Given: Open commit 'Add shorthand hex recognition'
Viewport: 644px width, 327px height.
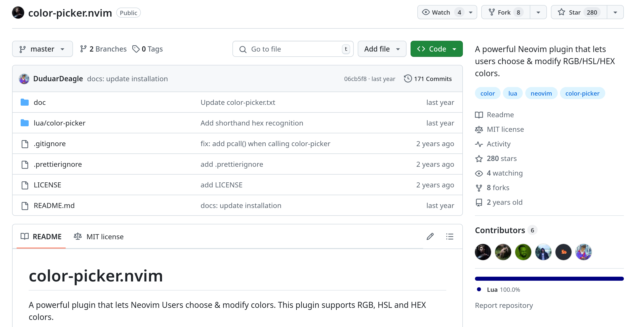Looking at the screenshot, I should 252,123.
